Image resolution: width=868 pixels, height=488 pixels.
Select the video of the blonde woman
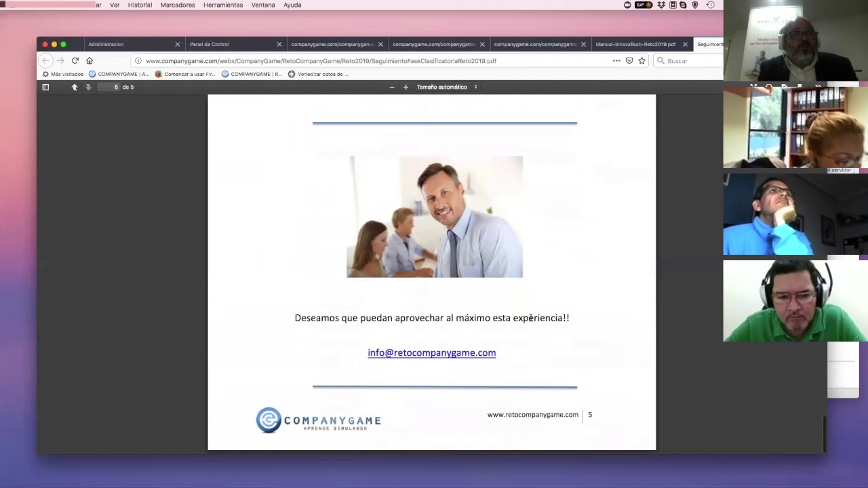click(795, 127)
